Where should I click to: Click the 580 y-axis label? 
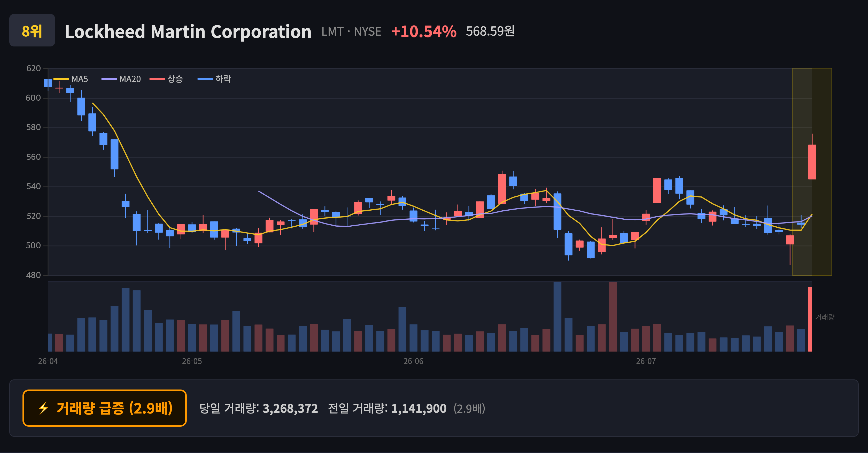34,128
